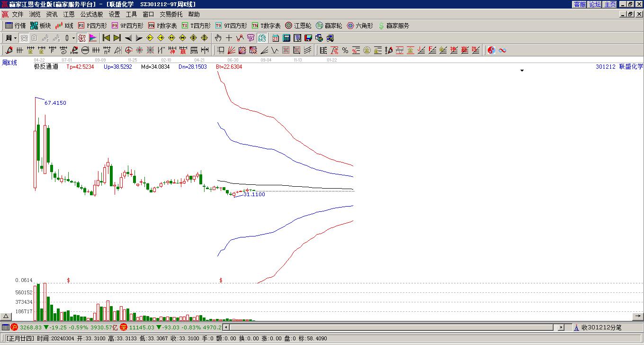The height and width of the screenshot is (345, 644).
Task: Click the yin-yang symbol icon
Action: [492, 50]
